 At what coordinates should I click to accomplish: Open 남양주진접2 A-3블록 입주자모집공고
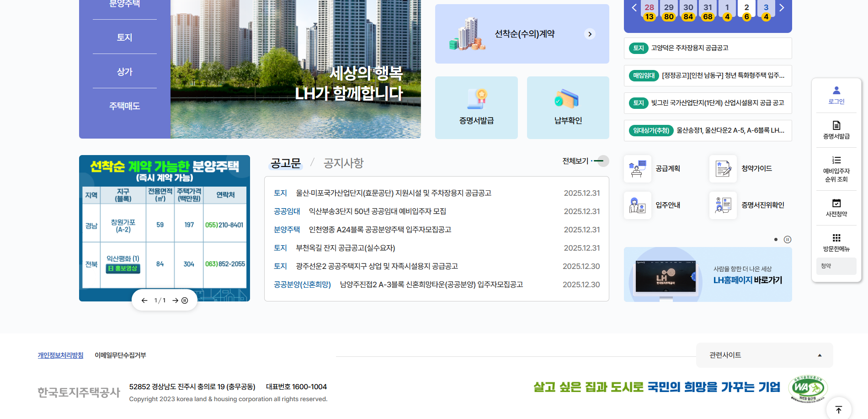(x=431, y=285)
